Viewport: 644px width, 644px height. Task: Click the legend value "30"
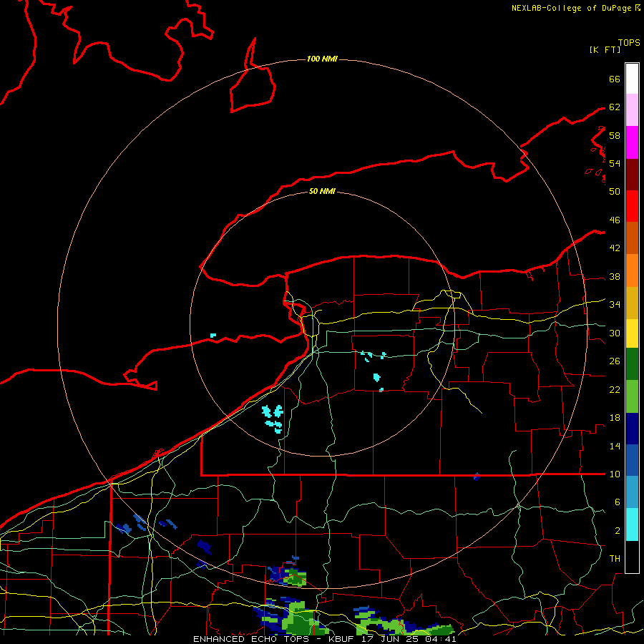615,333
